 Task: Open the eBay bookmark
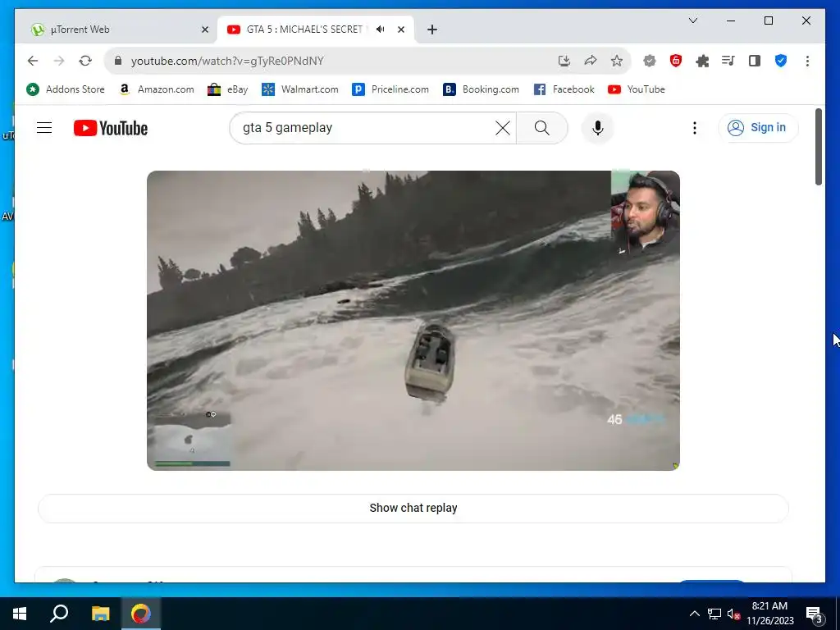pyautogui.click(x=228, y=89)
